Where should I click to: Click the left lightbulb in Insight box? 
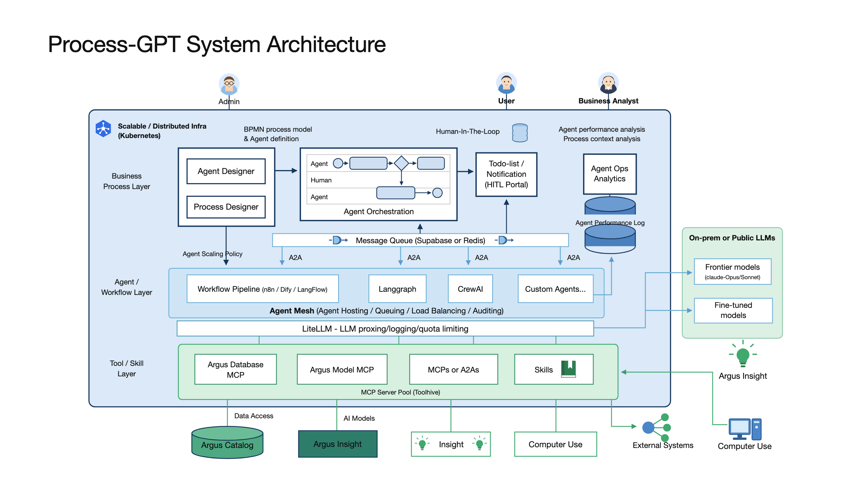422,443
